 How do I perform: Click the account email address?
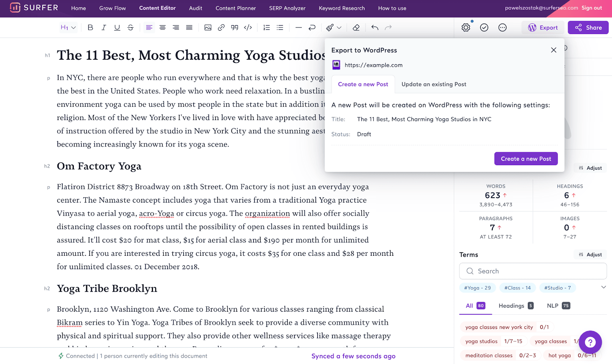click(x=542, y=8)
